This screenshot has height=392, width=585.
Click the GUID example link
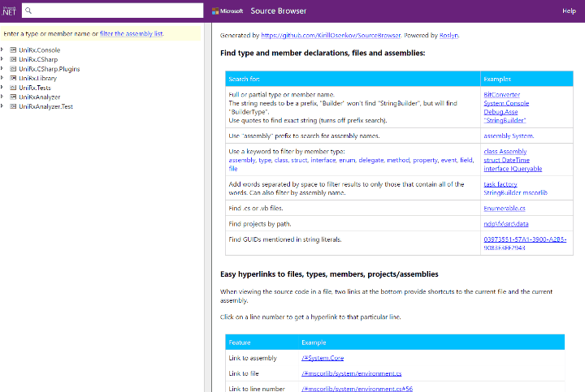[x=525, y=243]
